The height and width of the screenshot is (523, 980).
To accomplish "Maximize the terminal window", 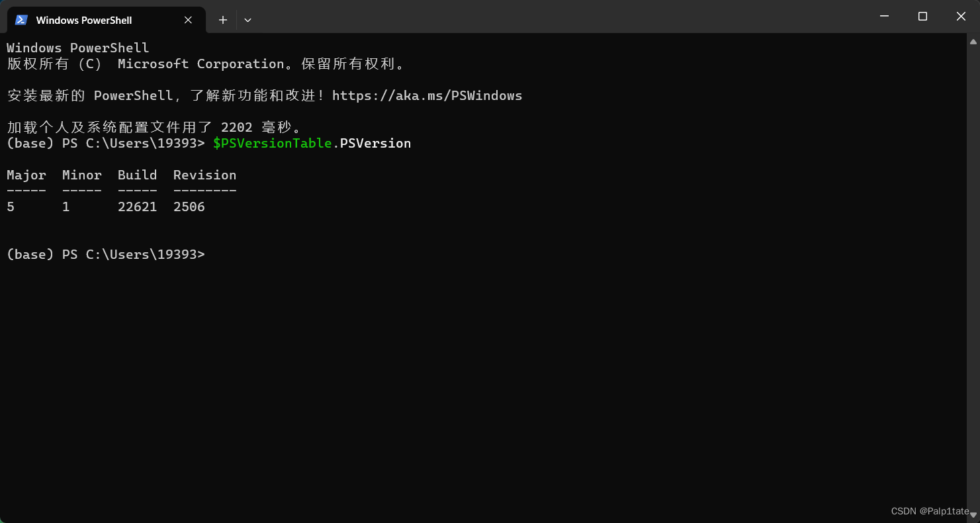I will (922, 17).
